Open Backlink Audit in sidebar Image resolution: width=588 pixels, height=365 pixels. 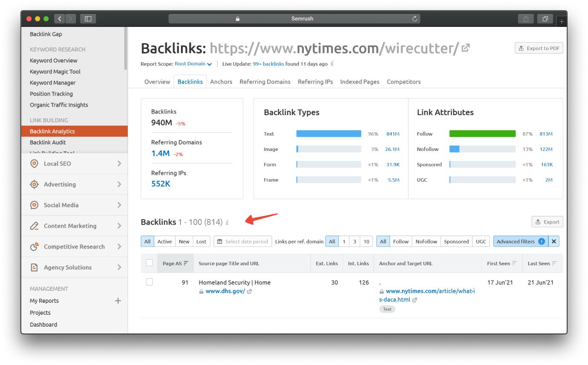click(x=48, y=142)
